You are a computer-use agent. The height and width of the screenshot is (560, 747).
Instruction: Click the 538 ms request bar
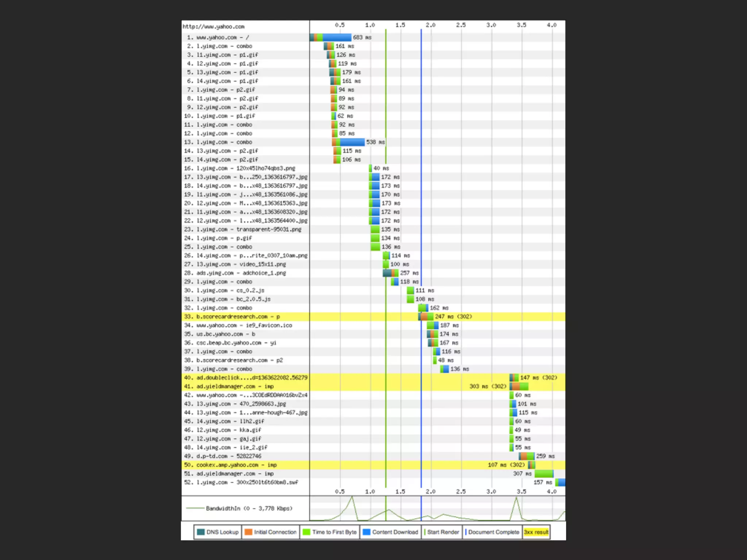[x=348, y=142]
